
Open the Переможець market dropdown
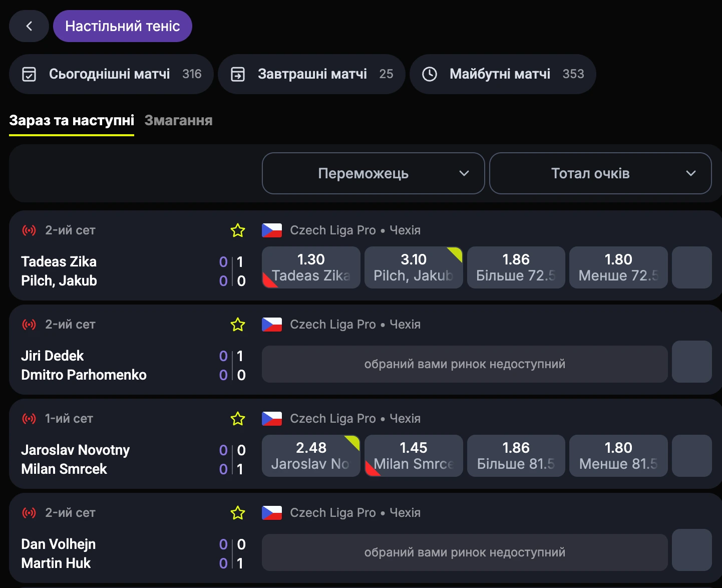pyautogui.click(x=374, y=173)
